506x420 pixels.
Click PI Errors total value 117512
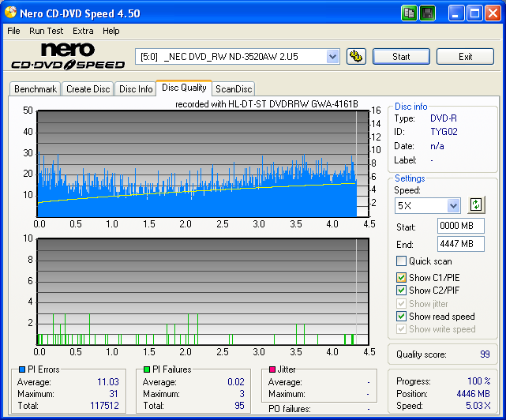[104, 405]
